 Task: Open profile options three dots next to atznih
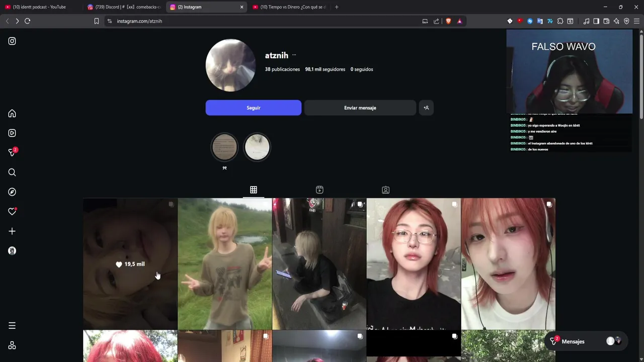tap(294, 55)
